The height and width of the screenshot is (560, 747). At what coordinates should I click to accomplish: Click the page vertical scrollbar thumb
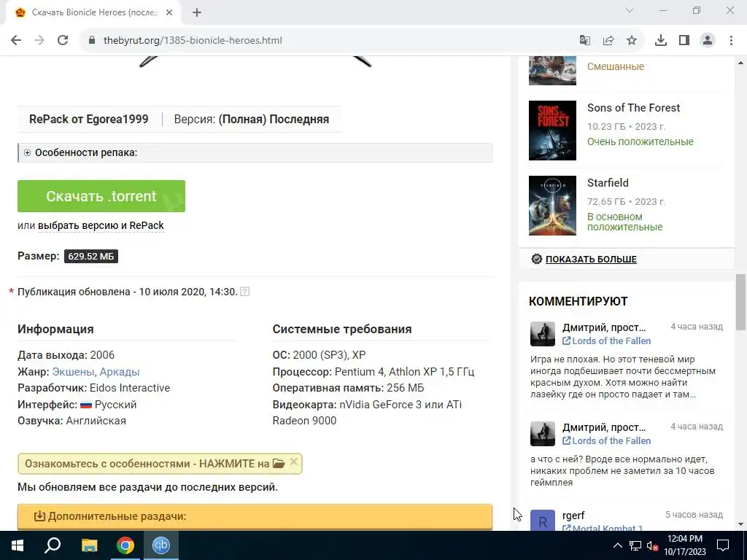point(741,302)
